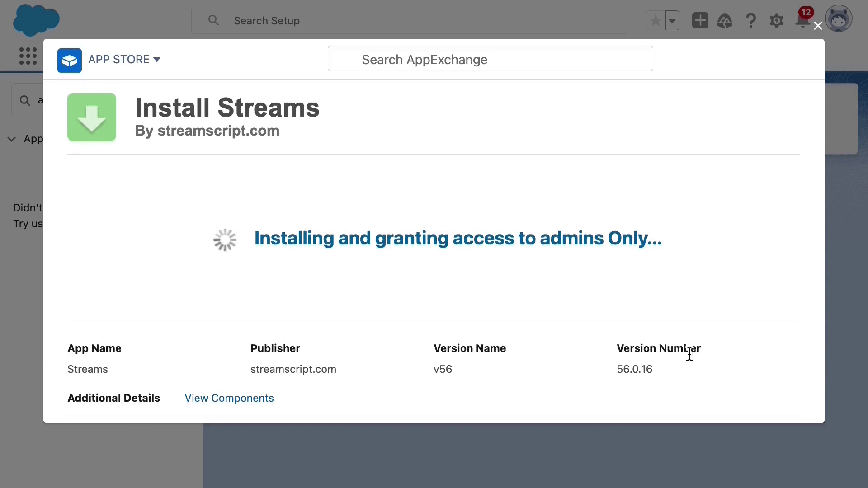Open the App Launcher grid icon
The height and width of the screenshot is (488, 868).
pos(28,56)
